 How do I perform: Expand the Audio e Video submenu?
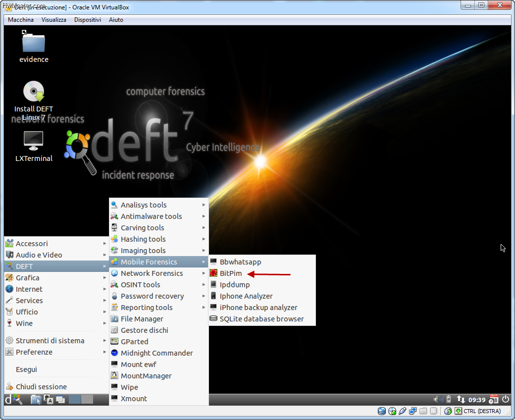(56, 255)
